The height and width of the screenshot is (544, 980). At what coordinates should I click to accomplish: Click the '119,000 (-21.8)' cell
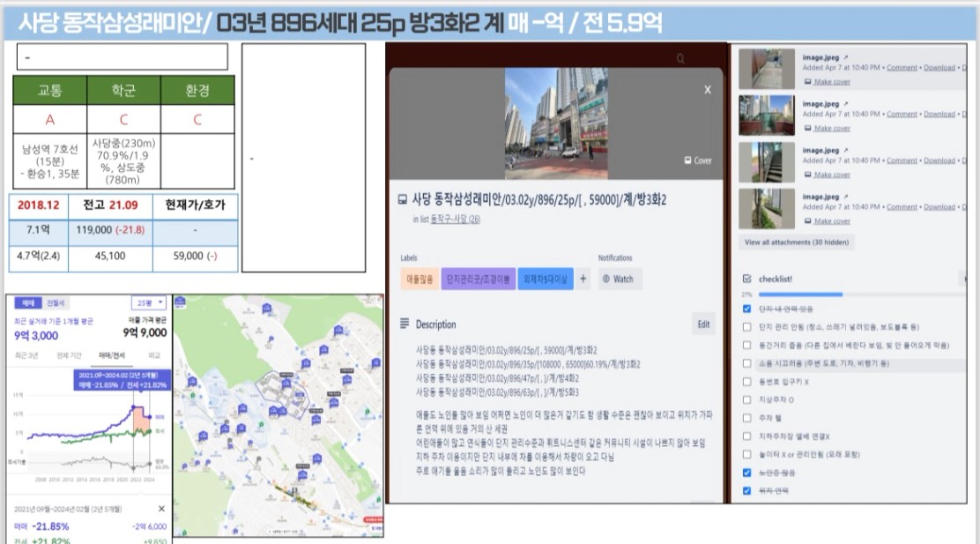pyautogui.click(x=110, y=230)
